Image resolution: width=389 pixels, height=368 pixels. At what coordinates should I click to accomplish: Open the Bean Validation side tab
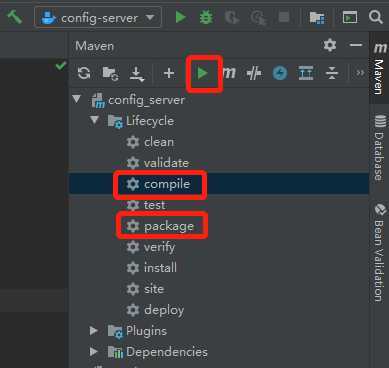379,252
